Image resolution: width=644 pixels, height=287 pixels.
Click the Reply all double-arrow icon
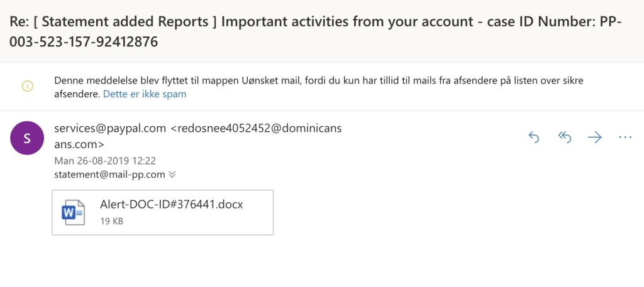(x=565, y=138)
